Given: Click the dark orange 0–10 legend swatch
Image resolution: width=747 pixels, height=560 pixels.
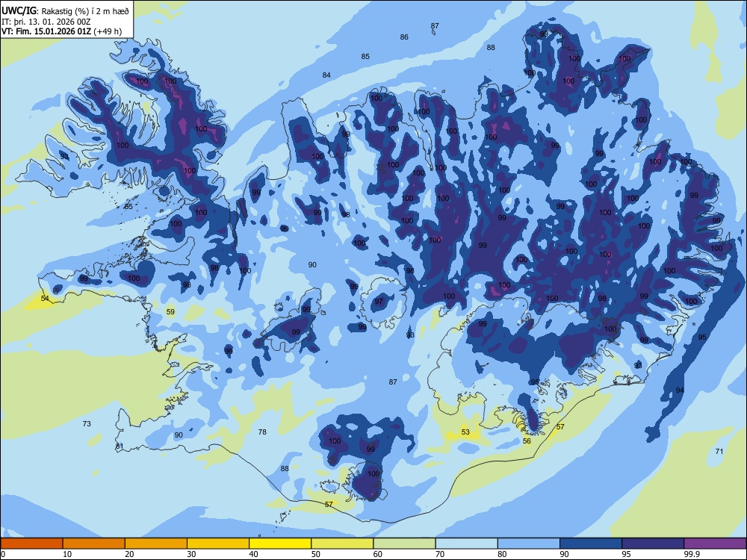Looking at the screenshot, I should click(x=31, y=544).
